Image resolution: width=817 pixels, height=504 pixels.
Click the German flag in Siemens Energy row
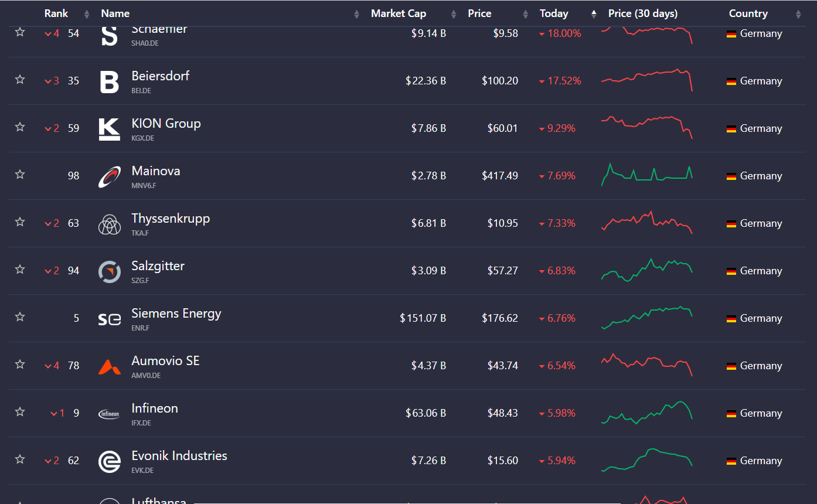[x=731, y=319]
